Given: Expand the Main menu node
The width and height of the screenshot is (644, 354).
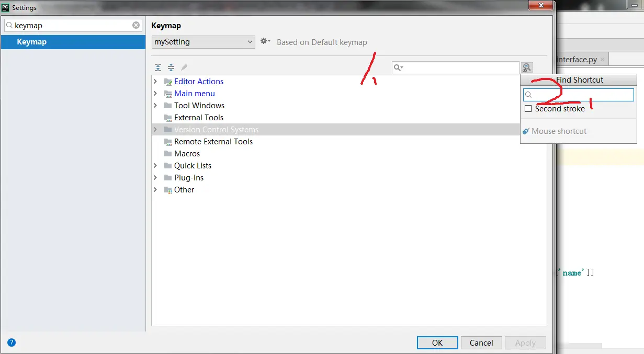Looking at the screenshot, I should point(155,94).
